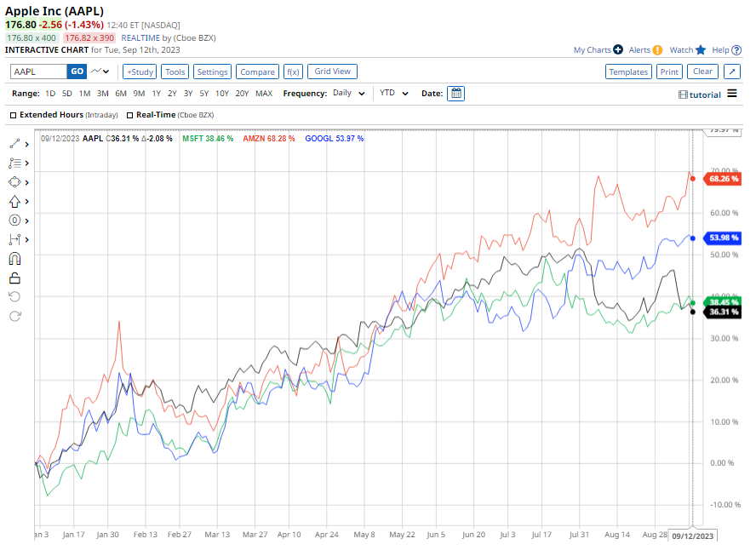Set range to 1D
756x550 pixels.
point(50,94)
